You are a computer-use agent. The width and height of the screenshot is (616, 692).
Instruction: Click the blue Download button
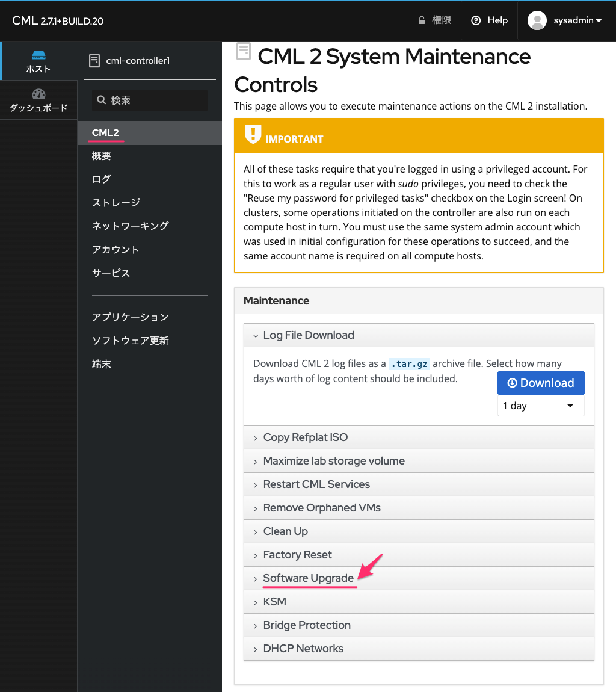(x=541, y=383)
